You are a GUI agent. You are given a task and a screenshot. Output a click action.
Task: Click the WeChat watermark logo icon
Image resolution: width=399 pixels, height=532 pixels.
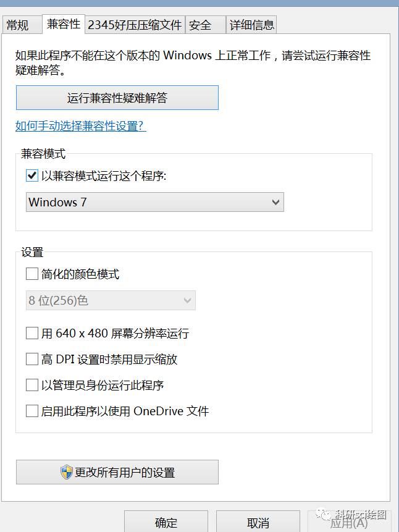click(x=322, y=513)
